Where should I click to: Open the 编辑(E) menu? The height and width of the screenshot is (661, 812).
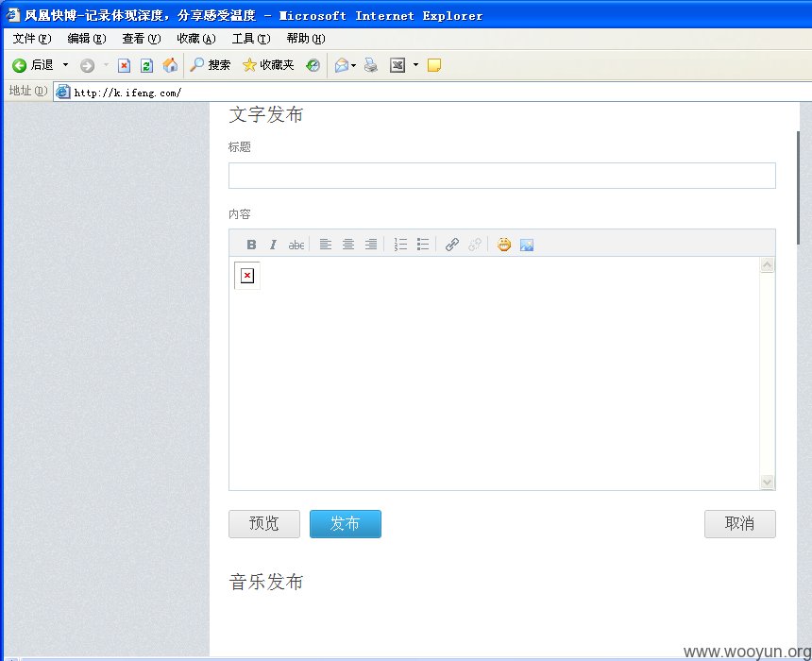87,39
